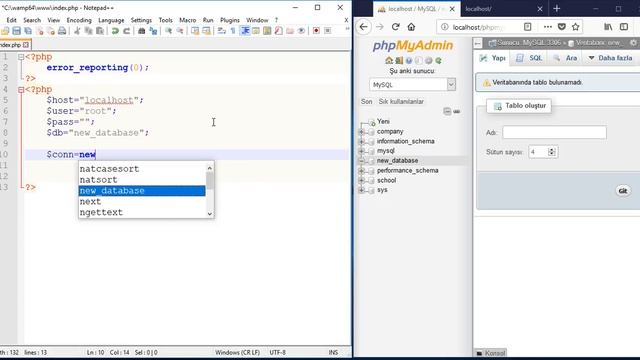
Task: Click the Save icon in Notepad++ toolbar
Action: pos(16,31)
